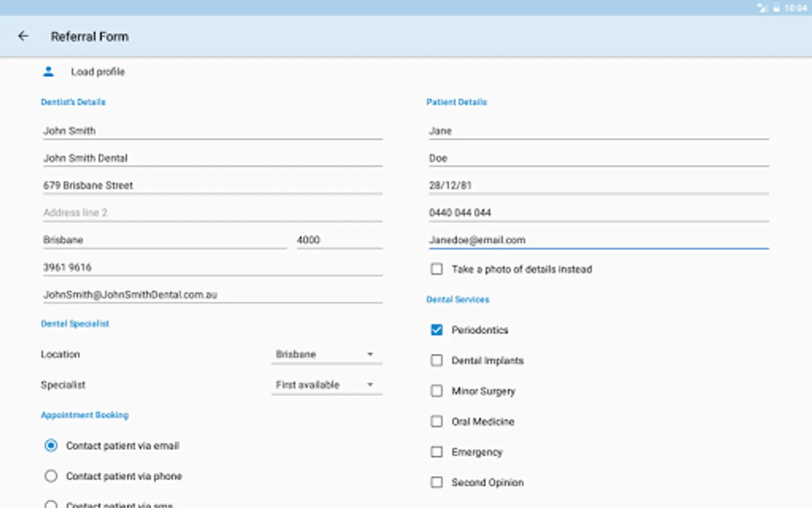Enable Take a photo of details instead

pyautogui.click(x=436, y=269)
